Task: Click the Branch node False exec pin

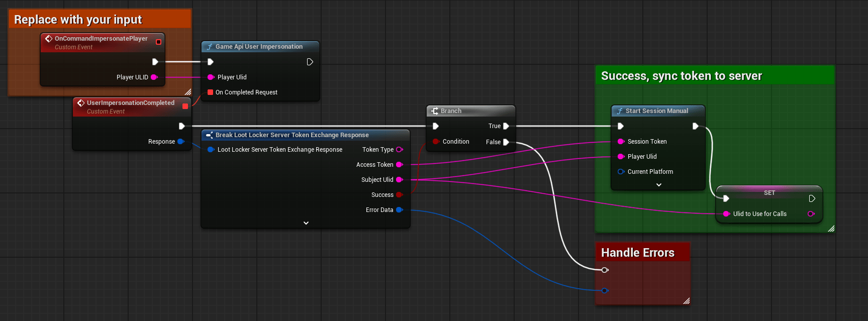Action: [506, 142]
